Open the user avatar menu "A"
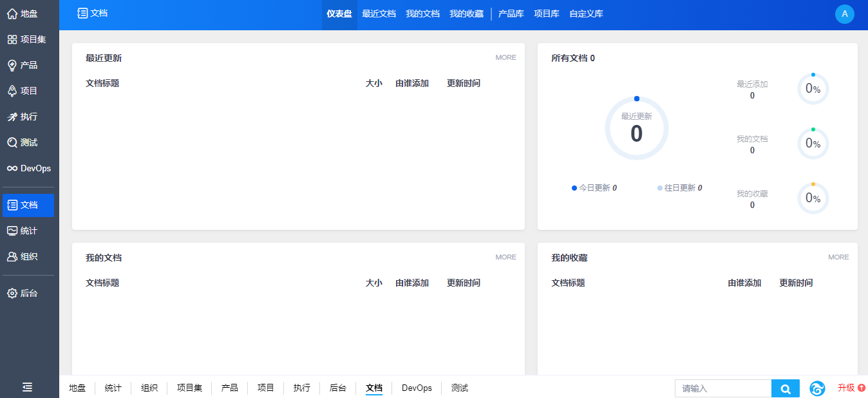Viewport: 868px width, 398px height. click(844, 14)
